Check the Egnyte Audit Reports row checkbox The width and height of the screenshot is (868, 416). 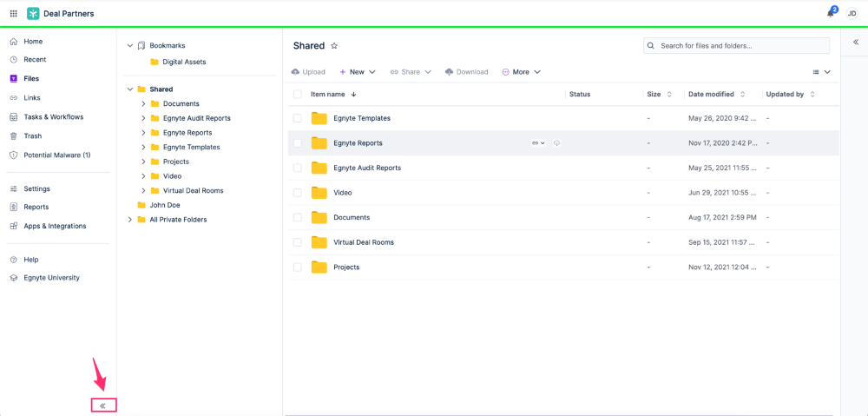[297, 168]
